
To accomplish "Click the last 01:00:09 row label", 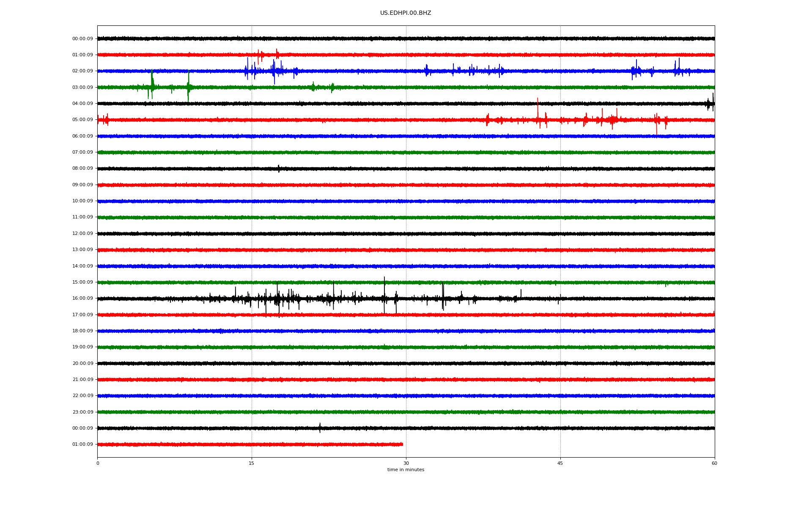I will [82, 444].
